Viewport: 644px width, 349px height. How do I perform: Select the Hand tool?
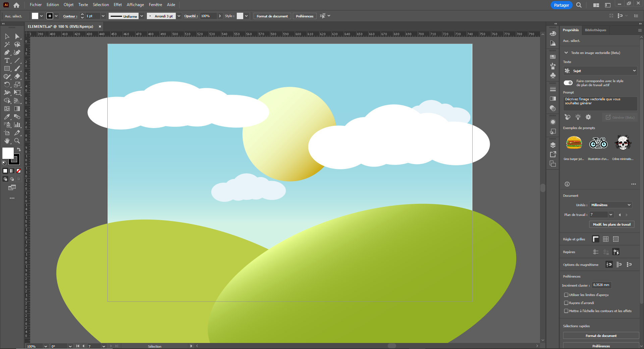[7, 141]
